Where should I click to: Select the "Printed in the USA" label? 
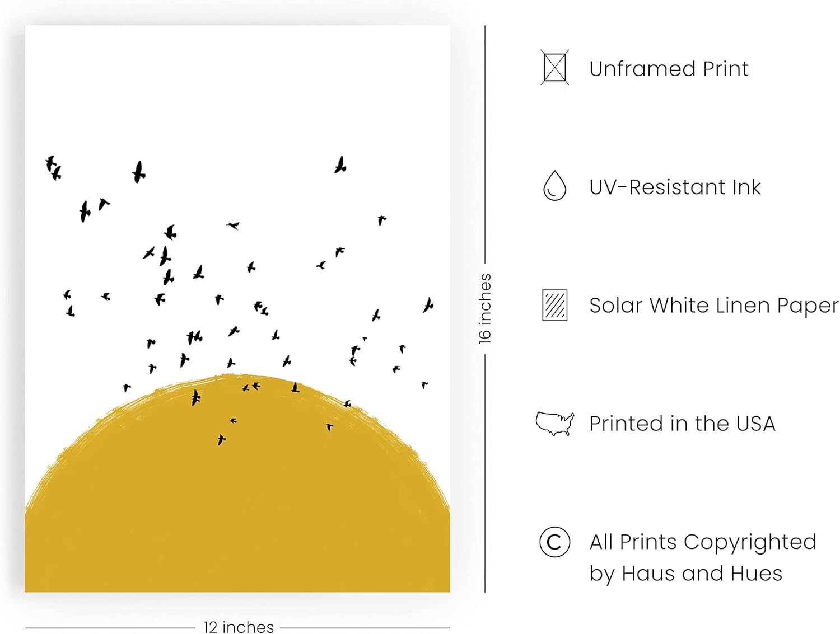pos(682,424)
